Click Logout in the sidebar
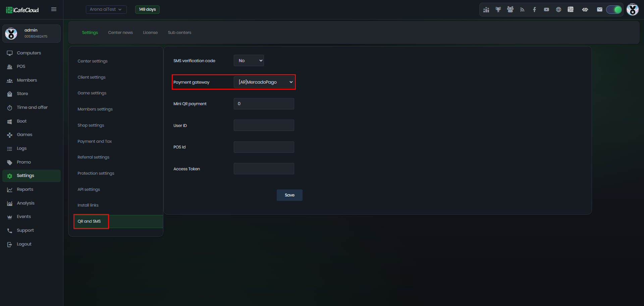This screenshot has height=306, width=644. 32,244
